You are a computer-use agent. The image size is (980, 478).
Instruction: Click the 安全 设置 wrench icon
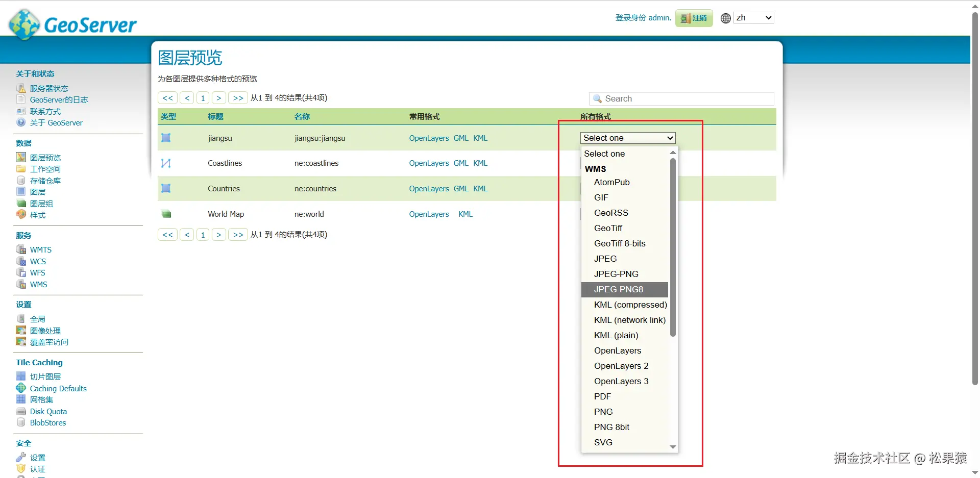click(x=21, y=457)
